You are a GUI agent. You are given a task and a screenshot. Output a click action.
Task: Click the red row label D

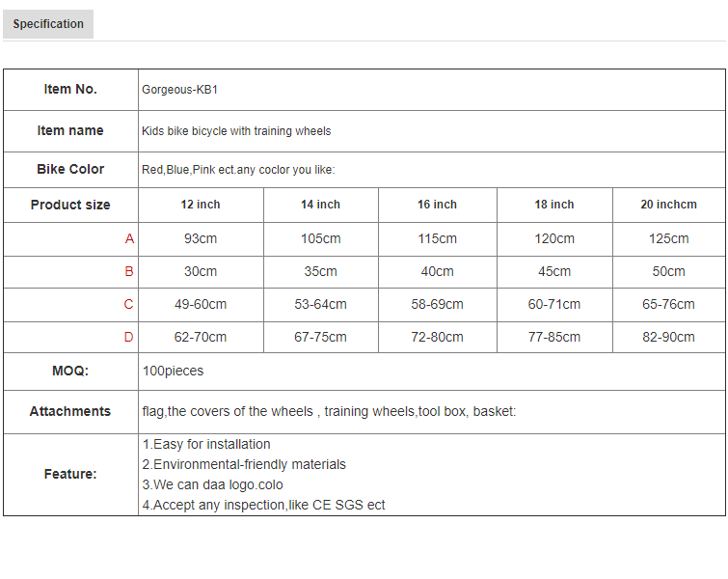point(129,338)
